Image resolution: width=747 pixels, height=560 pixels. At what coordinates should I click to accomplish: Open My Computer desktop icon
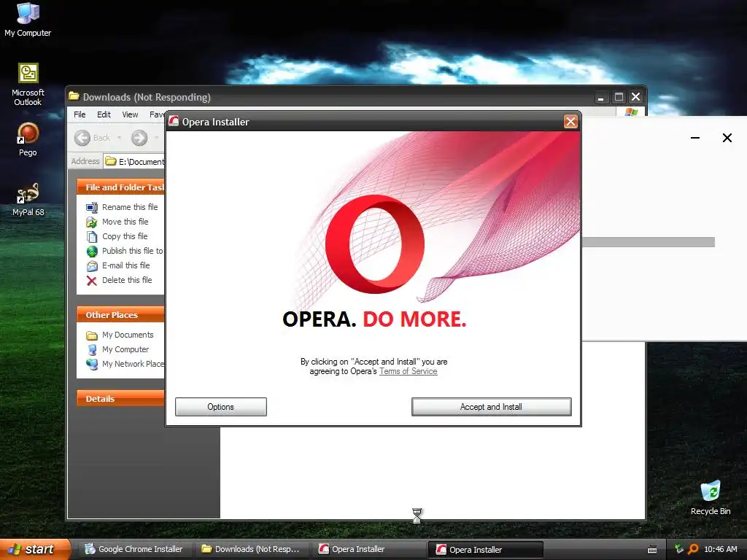(x=28, y=19)
